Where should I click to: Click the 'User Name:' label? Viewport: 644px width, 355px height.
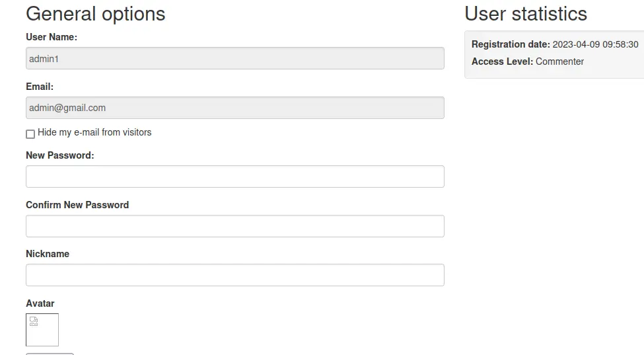52,37
